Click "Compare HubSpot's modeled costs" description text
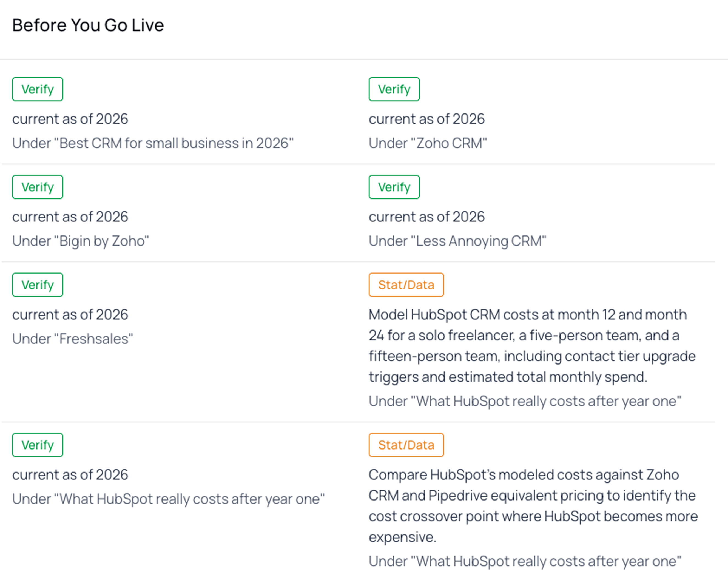Viewport: 728px width, 580px height. click(x=533, y=506)
